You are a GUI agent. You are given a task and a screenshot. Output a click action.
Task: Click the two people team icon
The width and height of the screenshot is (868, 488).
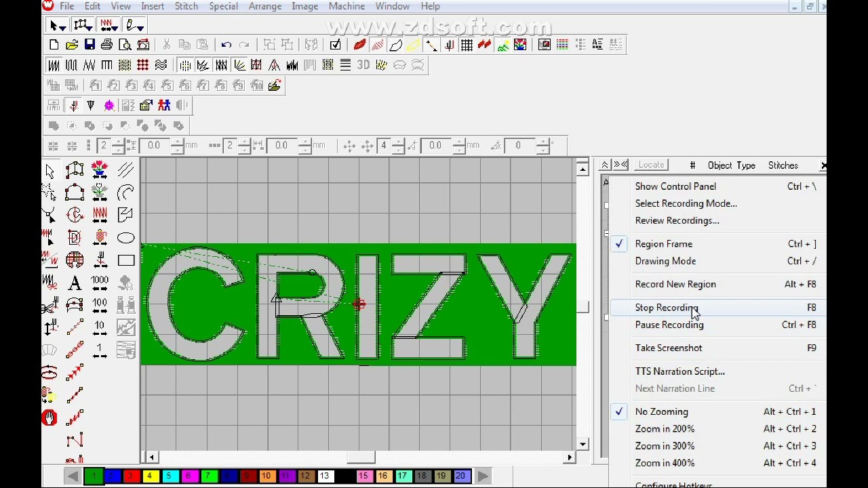point(164,105)
